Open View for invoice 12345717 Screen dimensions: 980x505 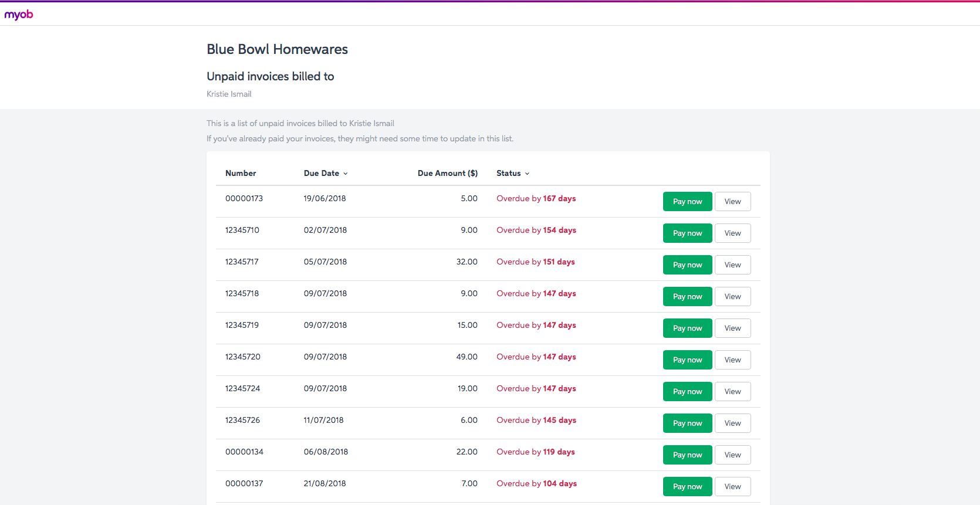(x=732, y=265)
